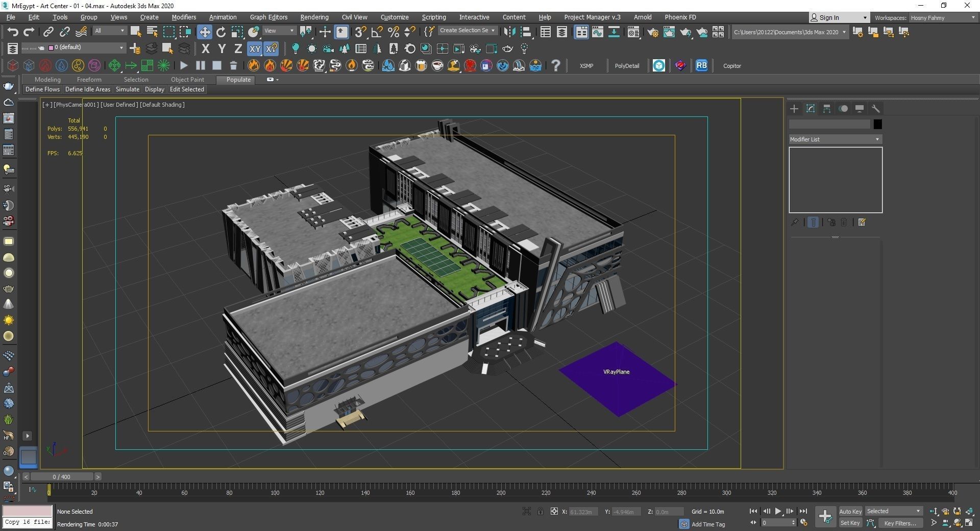This screenshot has height=531, width=980.
Task: Switch to the Object Paint ribbon tab
Action: click(x=187, y=79)
